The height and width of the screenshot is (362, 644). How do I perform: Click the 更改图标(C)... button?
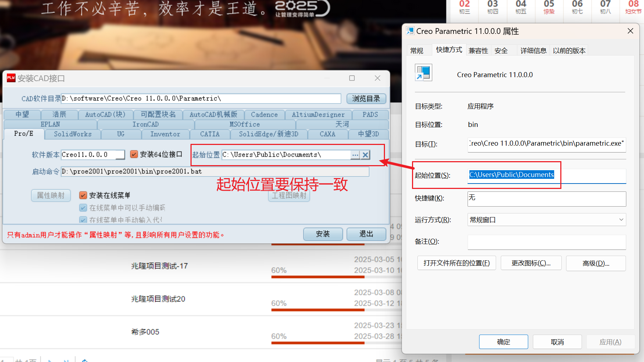pyautogui.click(x=531, y=263)
